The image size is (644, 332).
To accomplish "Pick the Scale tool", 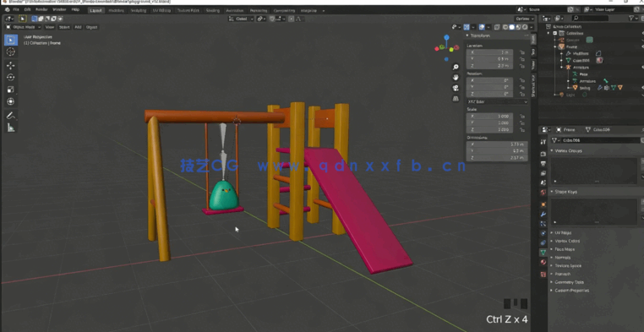I will pos(11,90).
